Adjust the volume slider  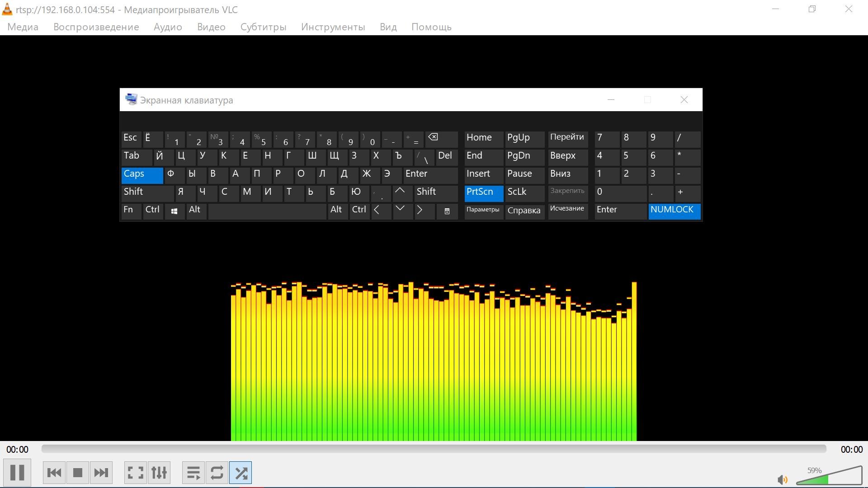829,475
